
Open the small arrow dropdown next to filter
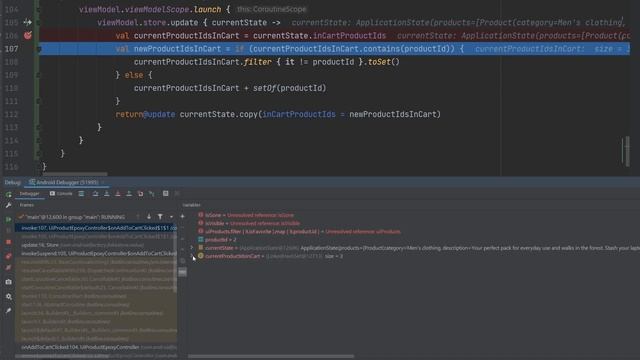[171, 217]
